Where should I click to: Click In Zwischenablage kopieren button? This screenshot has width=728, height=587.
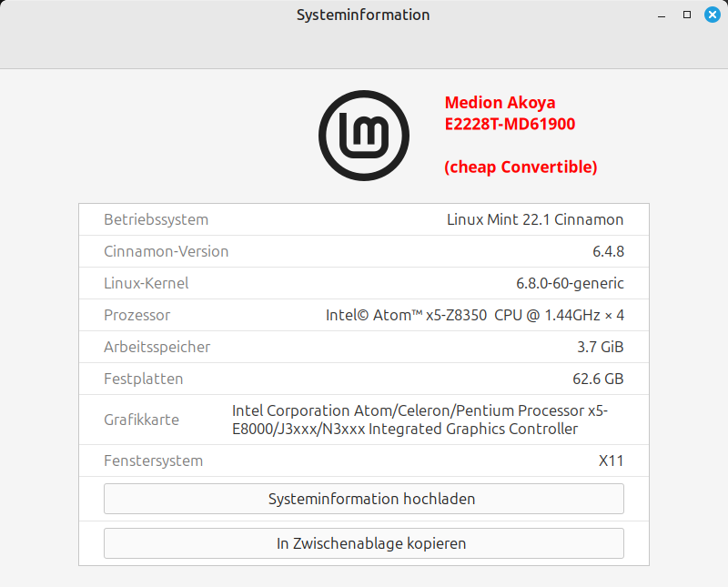click(363, 543)
